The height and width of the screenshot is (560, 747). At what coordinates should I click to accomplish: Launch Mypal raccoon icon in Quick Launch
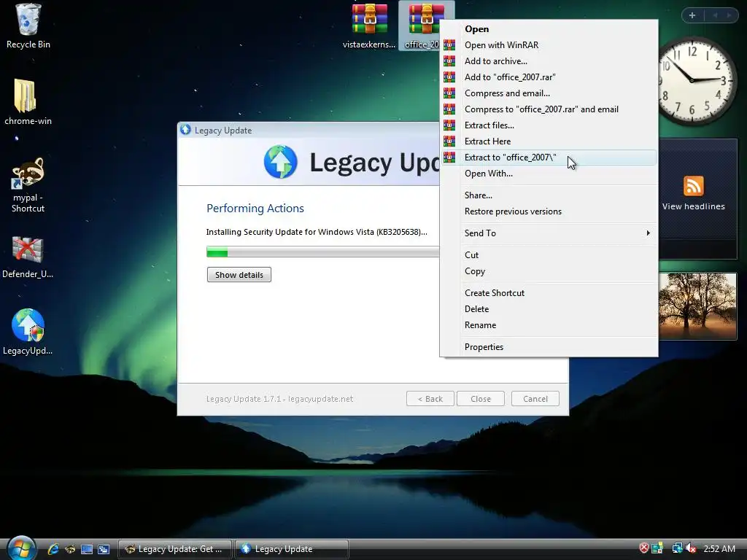coord(70,549)
